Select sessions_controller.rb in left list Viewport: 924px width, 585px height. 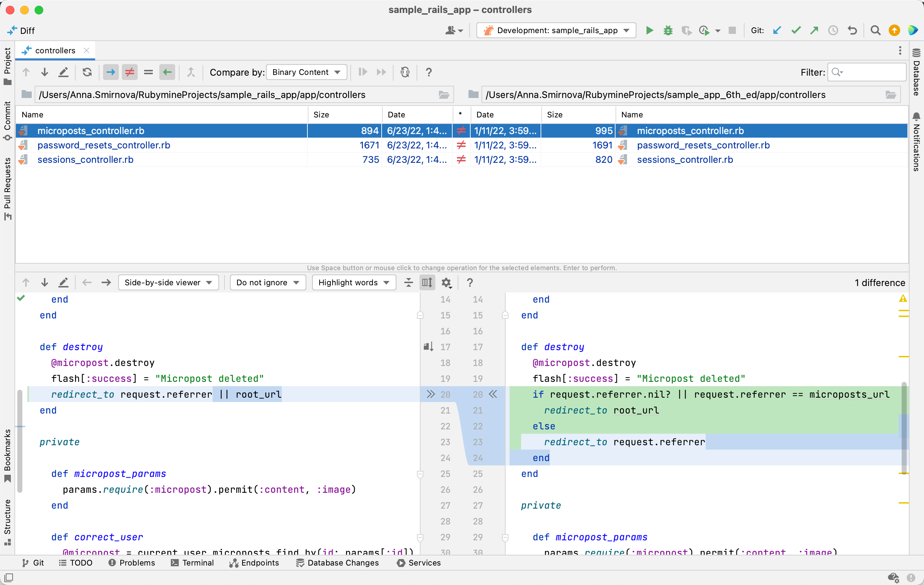(x=85, y=160)
